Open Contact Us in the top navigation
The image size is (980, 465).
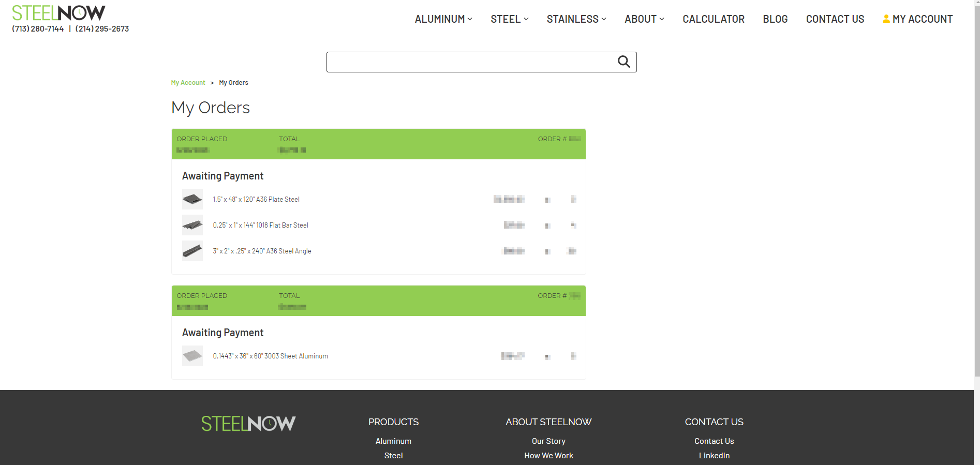tap(835, 19)
